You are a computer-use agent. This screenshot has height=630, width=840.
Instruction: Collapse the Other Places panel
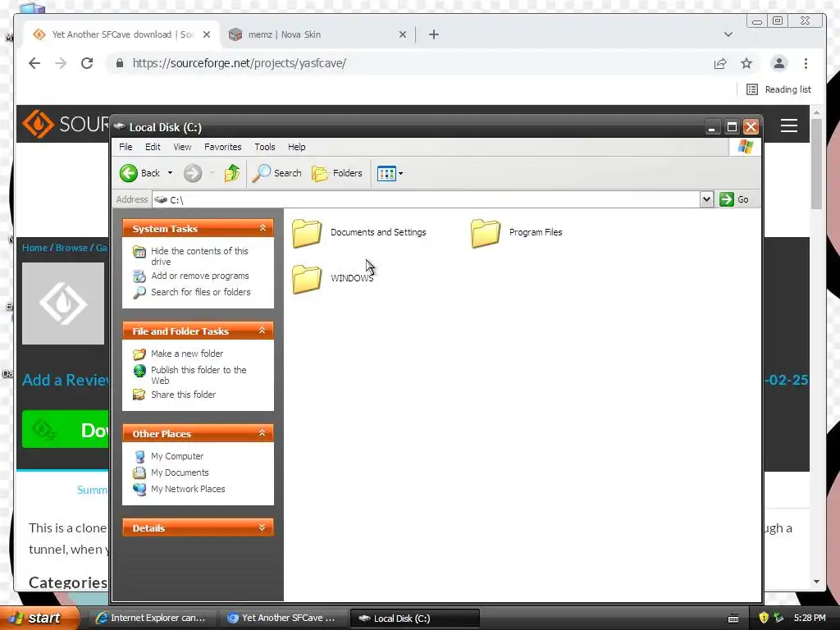(262, 433)
